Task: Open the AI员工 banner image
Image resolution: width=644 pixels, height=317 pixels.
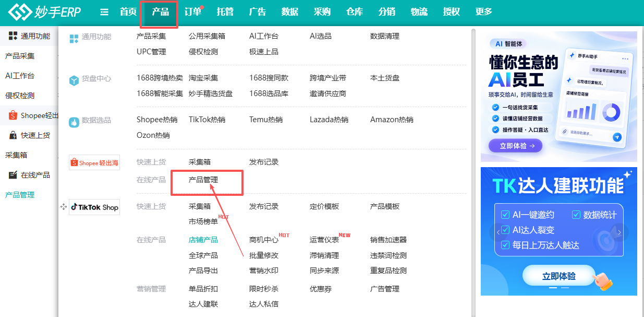Action: [x=559, y=96]
